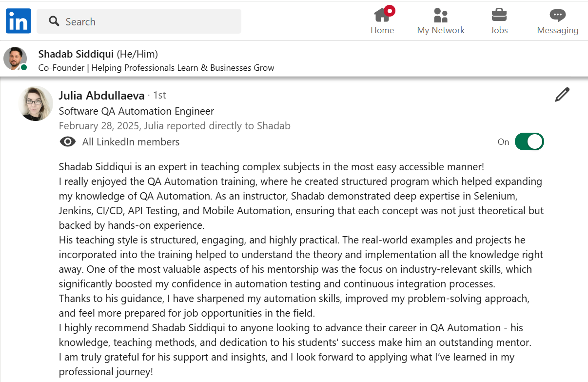Click the green online status dot
This screenshot has height=382, width=588.
(24, 67)
